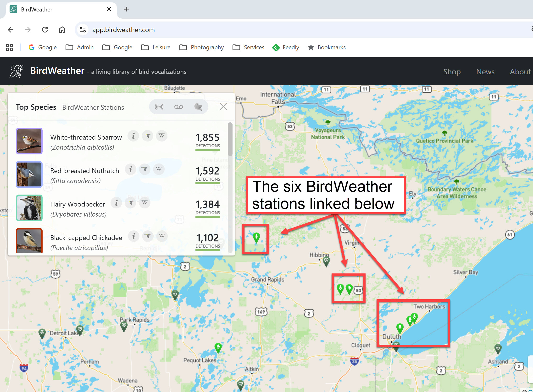This screenshot has height=392, width=533.
Task: Open the Shop link
Action: click(x=452, y=71)
